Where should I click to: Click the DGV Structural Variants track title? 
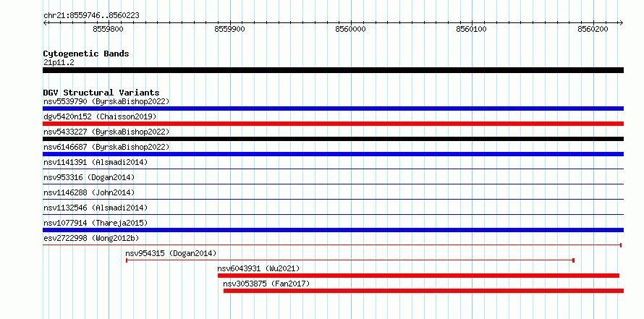[x=101, y=93]
